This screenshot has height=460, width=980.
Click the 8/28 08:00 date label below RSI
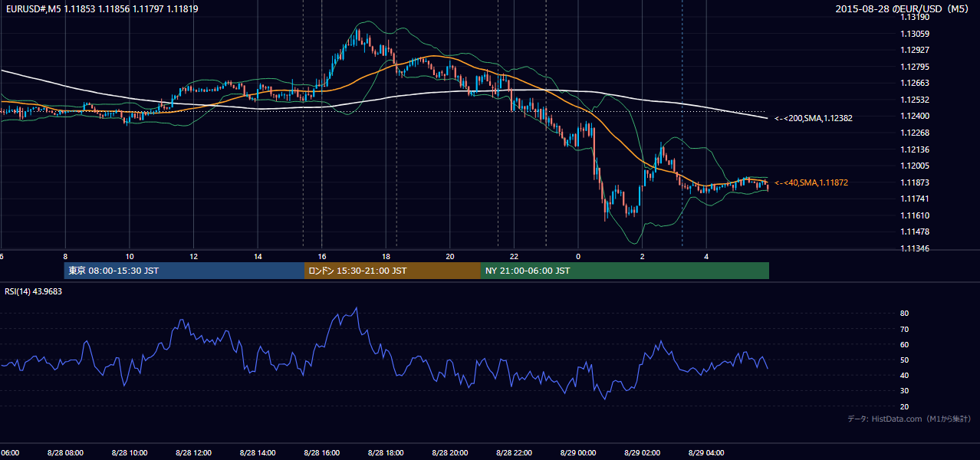[x=65, y=453]
